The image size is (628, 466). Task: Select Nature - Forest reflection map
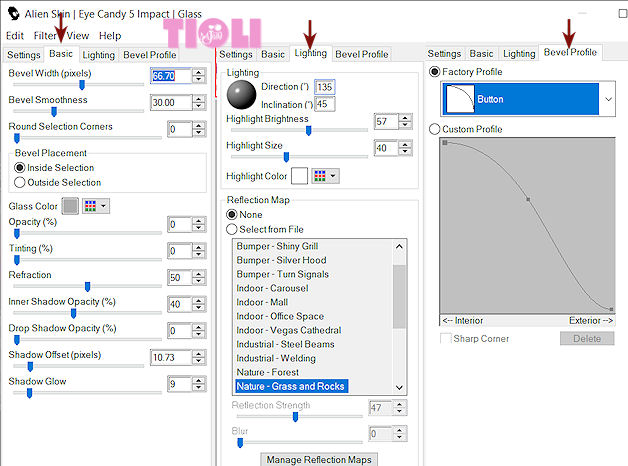point(268,372)
